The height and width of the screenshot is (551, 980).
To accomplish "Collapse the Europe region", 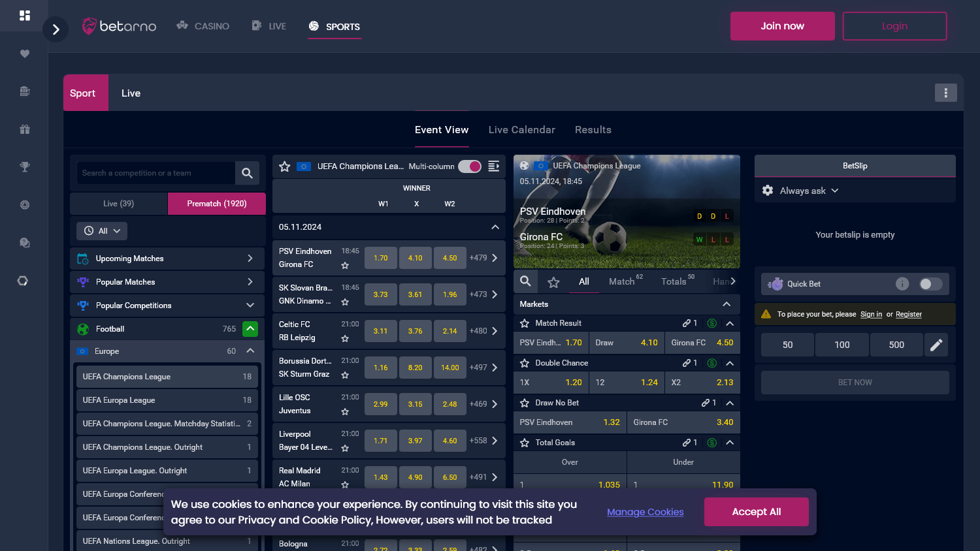I will coord(250,351).
